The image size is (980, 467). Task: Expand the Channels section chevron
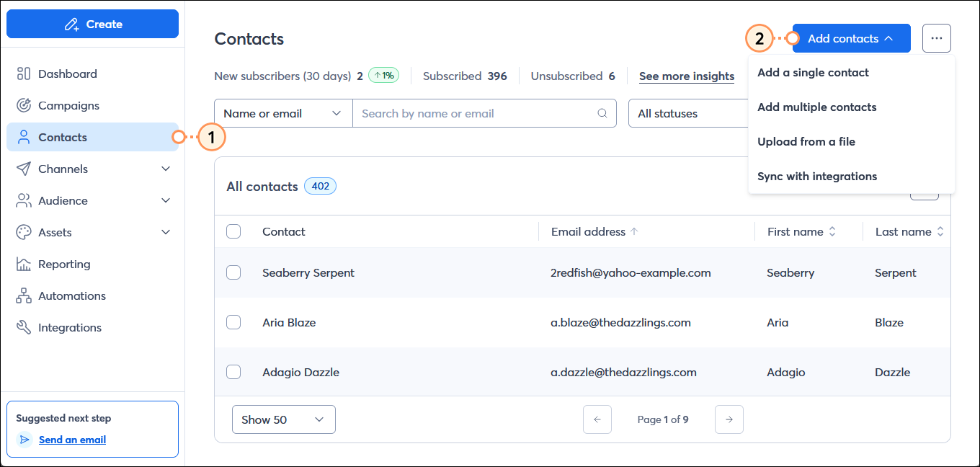pyautogui.click(x=166, y=169)
